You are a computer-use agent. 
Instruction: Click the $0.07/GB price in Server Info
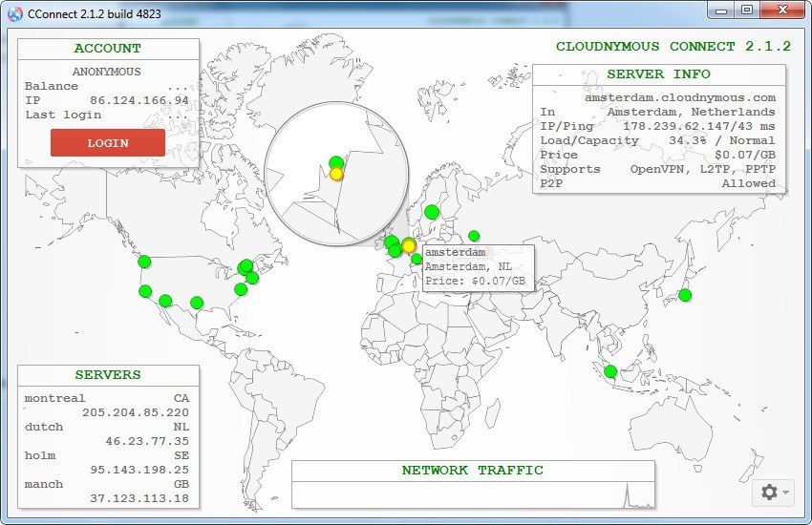tap(745, 155)
